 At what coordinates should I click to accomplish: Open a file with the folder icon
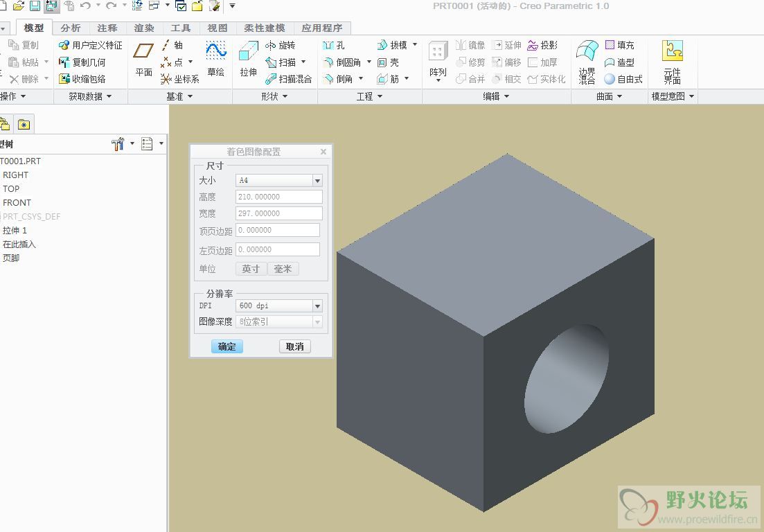[19, 6]
